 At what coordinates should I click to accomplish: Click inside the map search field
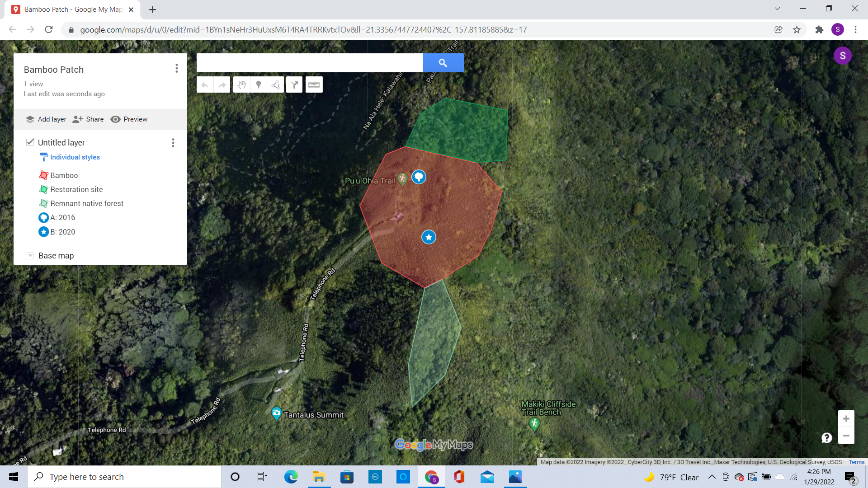[x=309, y=63]
